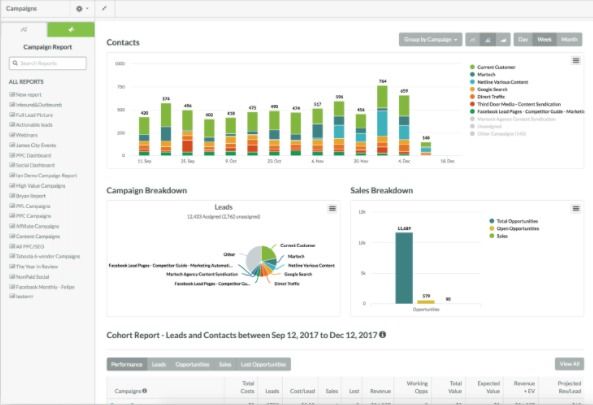
Task: Select Opportunities tab in Cohort Report
Action: pyautogui.click(x=192, y=364)
